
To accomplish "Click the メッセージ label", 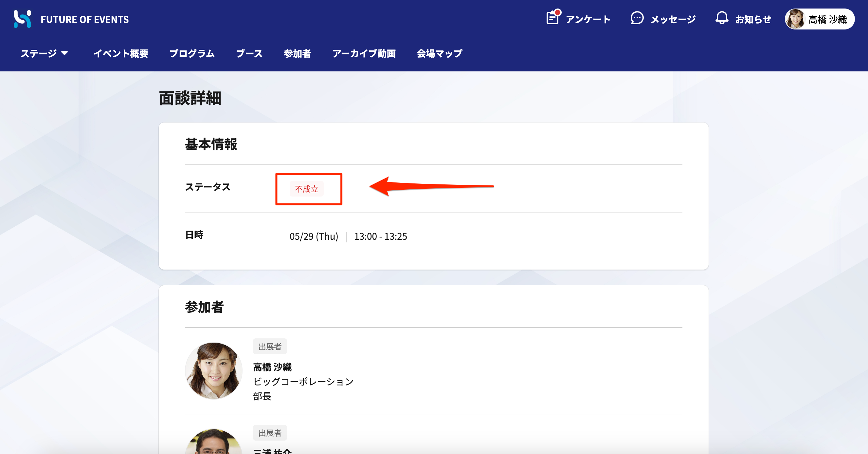I will pos(673,20).
